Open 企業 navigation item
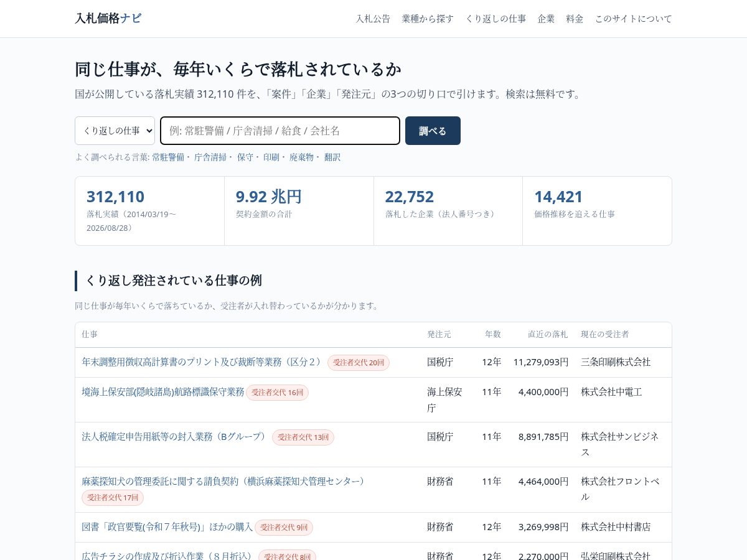Image resolution: width=747 pixels, height=560 pixels. (x=546, y=19)
